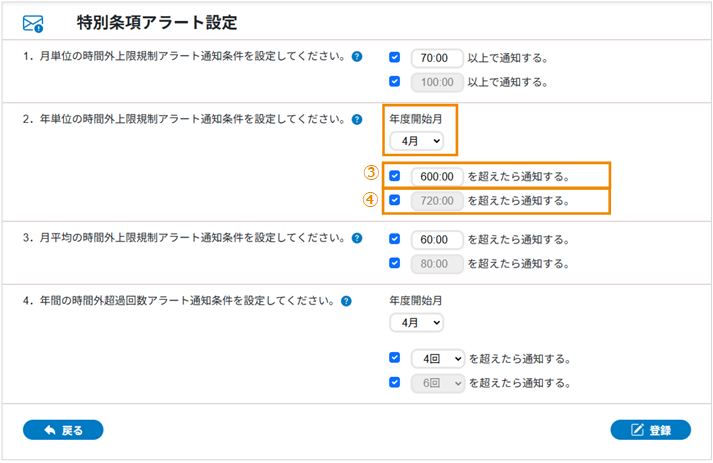Click the 登録 register button
This screenshot has height=463, width=713.
(650, 430)
